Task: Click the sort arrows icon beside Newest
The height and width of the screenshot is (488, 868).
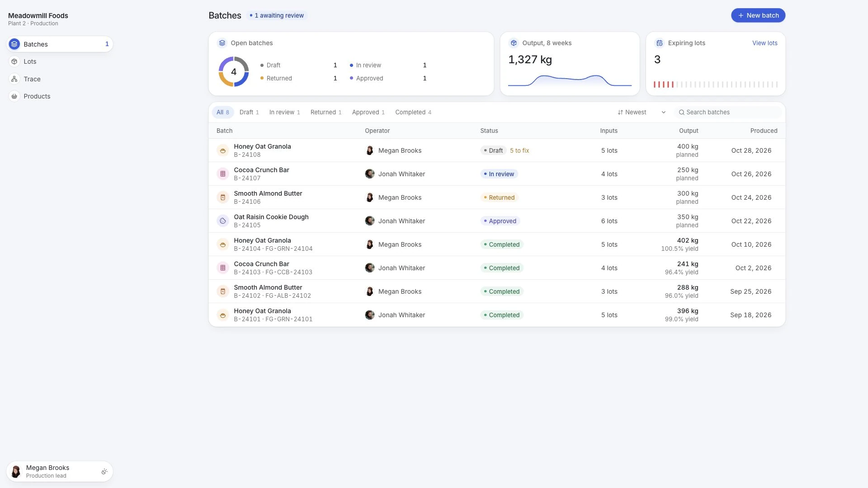Action: 620,113
